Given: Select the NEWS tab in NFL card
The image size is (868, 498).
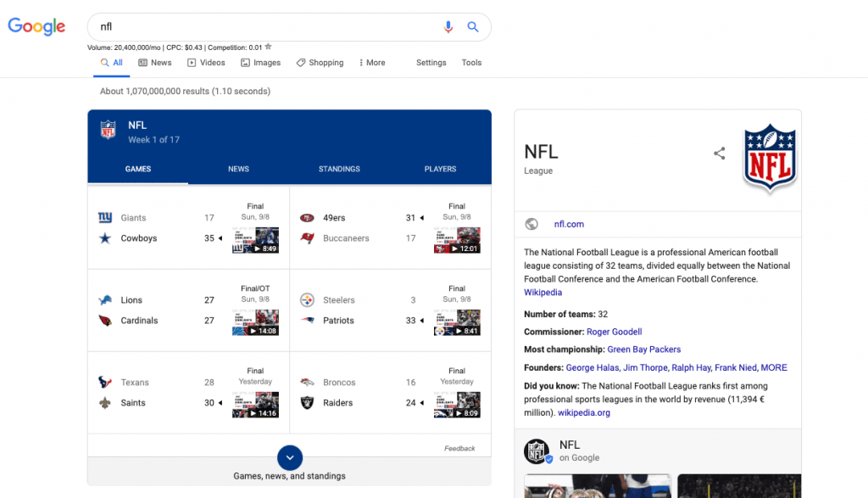Looking at the screenshot, I should pyautogui.click(x=238, y=169).
